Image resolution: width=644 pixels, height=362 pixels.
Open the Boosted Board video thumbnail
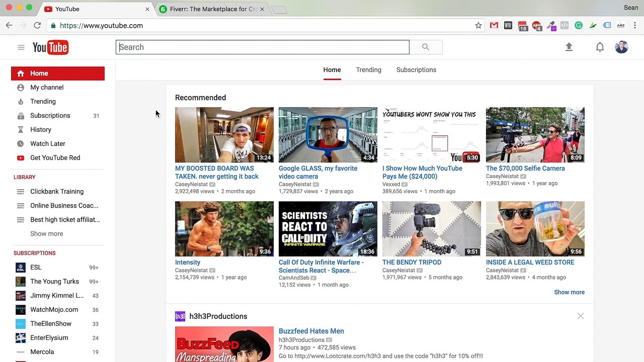(224, 135)
